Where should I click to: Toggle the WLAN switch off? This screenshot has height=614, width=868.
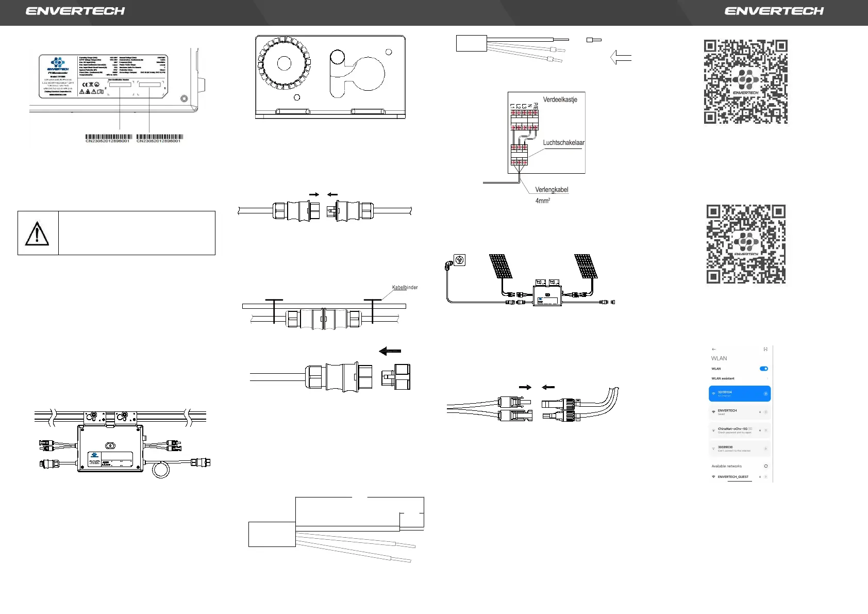(x=764, y=369)
